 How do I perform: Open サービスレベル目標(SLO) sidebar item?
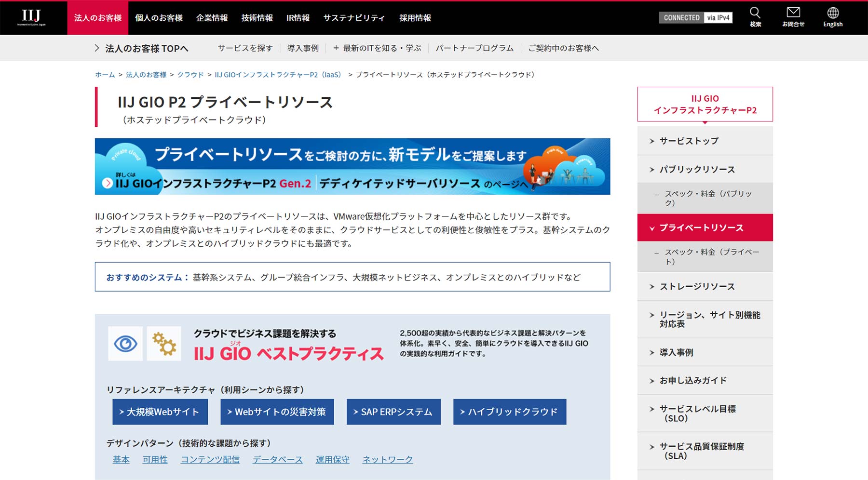[705, 413]
